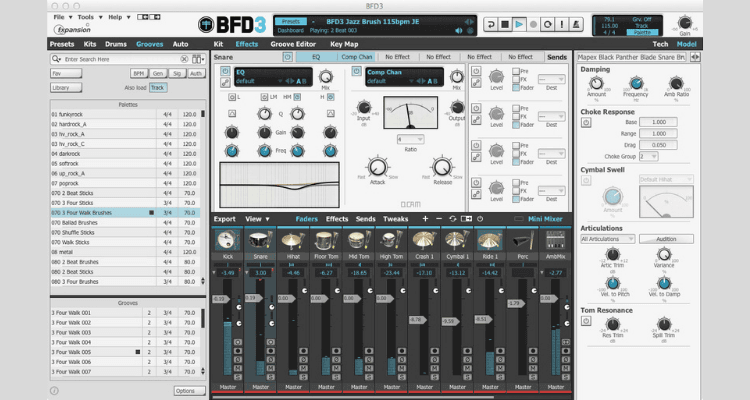Viewport: 750px width, 400px height.
Task: Select the Cymbal 1 channel icon
Action: coord(457,239)
